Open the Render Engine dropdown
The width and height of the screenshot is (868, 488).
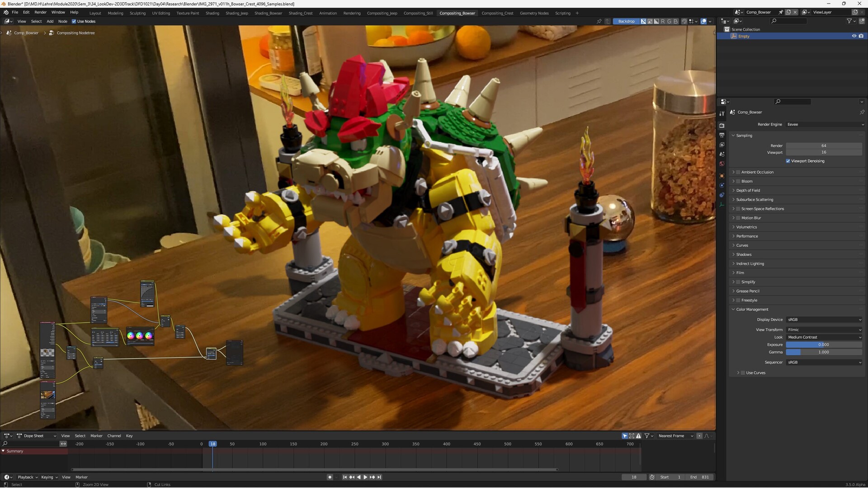(825, 124)
